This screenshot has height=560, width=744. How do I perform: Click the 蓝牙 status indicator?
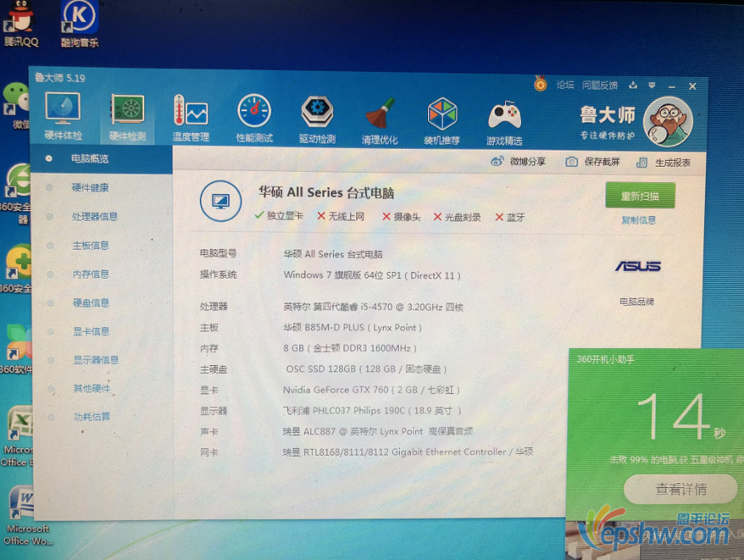[x=510, y=218]
